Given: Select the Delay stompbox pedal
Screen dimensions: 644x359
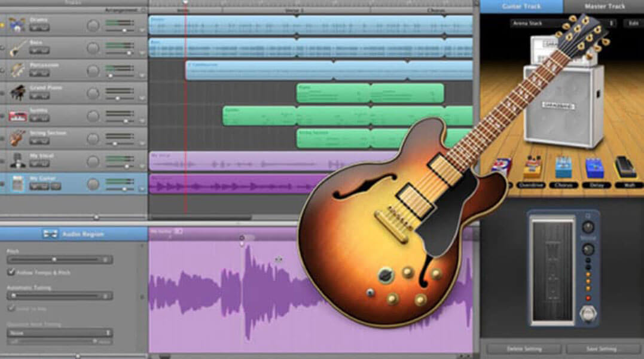Looking at the screenshot, I should (x=595, y=168).
